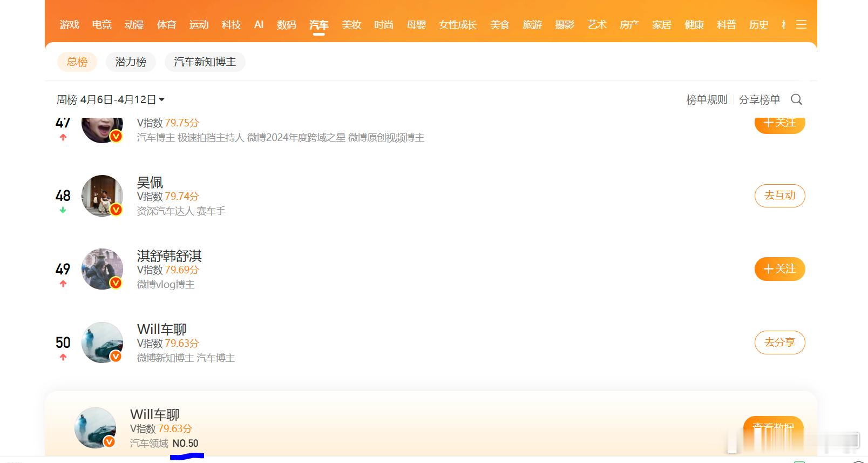Click rank number 50
This screenshot has width=868, height=463.
(x=63, y=343)
